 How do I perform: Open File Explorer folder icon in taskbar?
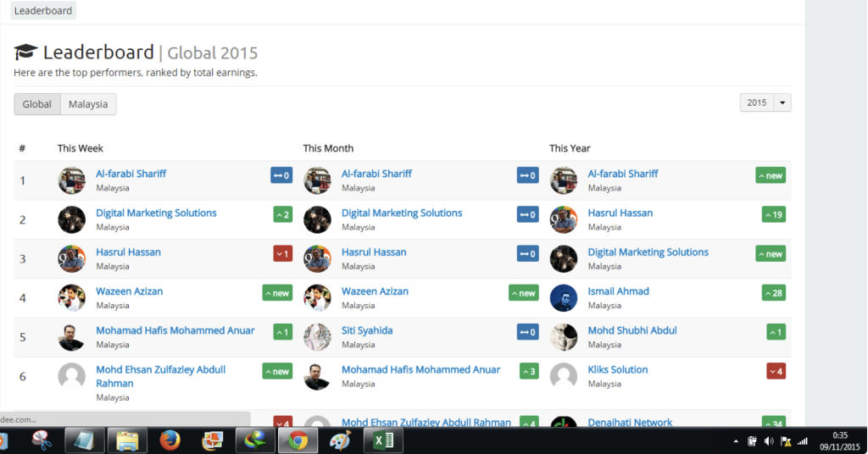(x=127, y=440)
